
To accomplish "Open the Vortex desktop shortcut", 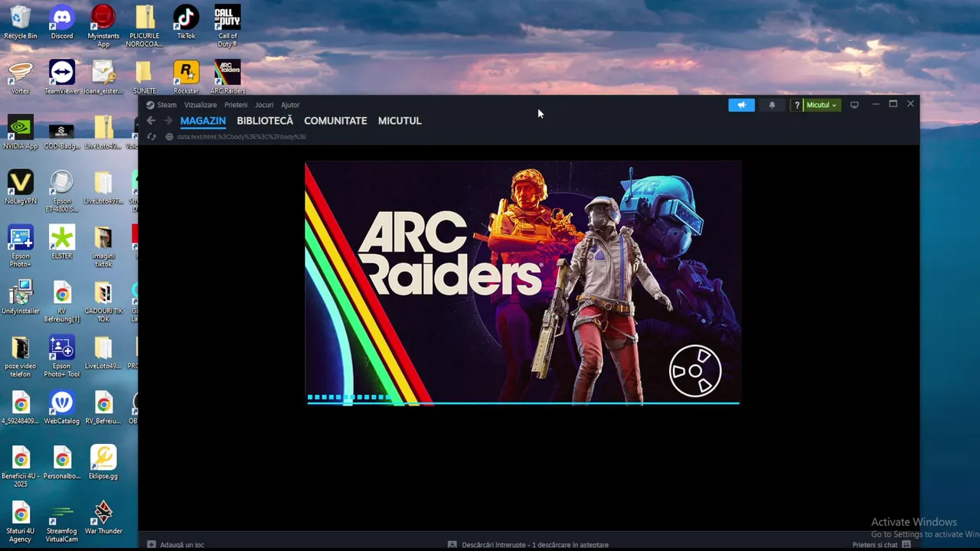I will point(21,78).
